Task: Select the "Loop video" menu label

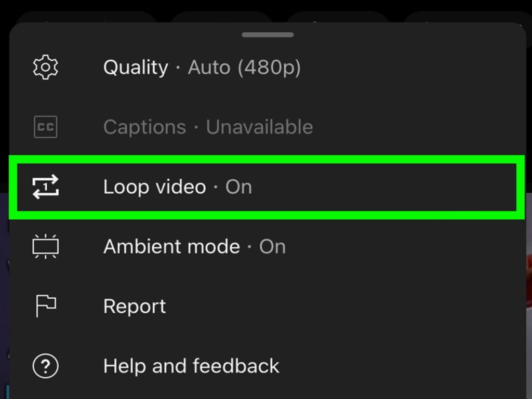Action: coord(154,187)
